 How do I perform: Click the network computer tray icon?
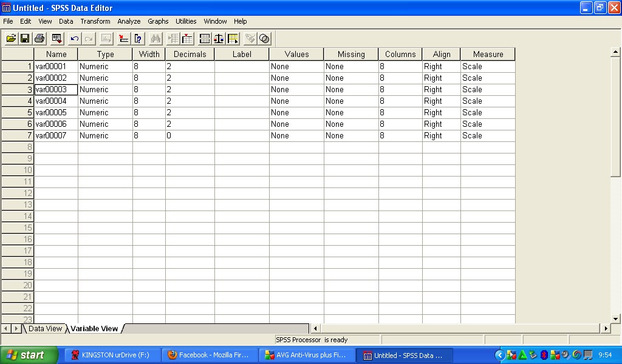point(588,355)
